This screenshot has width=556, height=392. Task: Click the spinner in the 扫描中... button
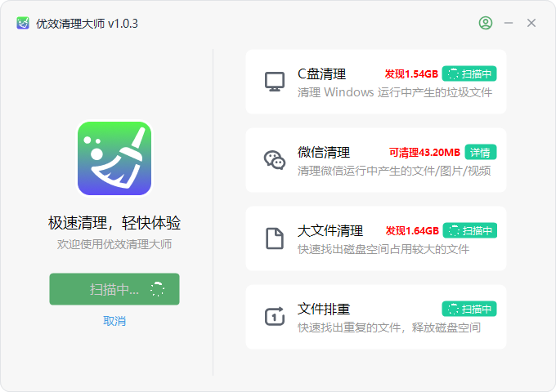157,289
